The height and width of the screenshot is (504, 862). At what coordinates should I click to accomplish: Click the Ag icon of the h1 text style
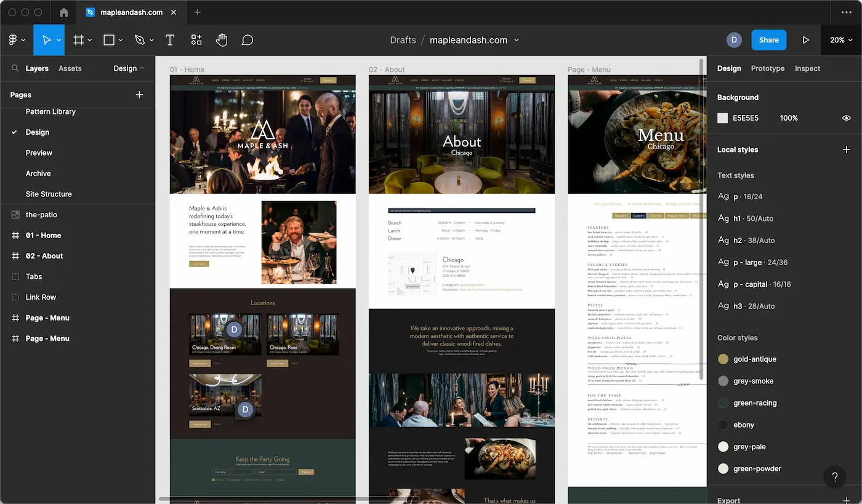[723, 218]
